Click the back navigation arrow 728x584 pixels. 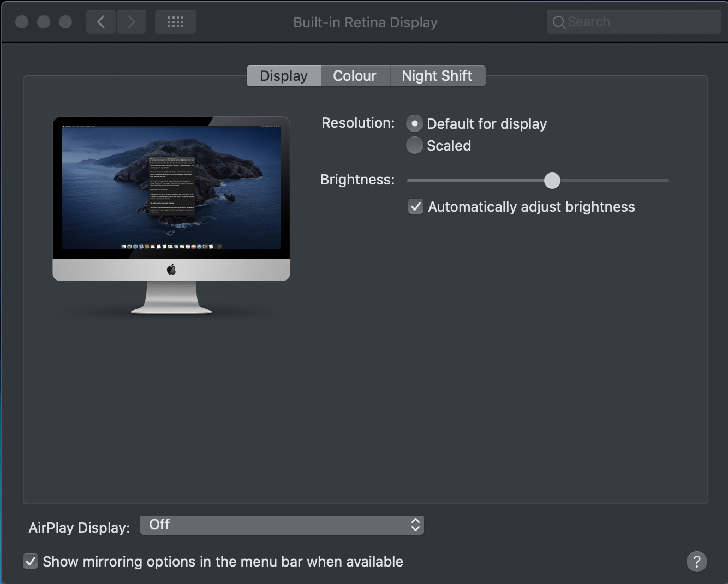pyautogui.click(x=100, y=21)
